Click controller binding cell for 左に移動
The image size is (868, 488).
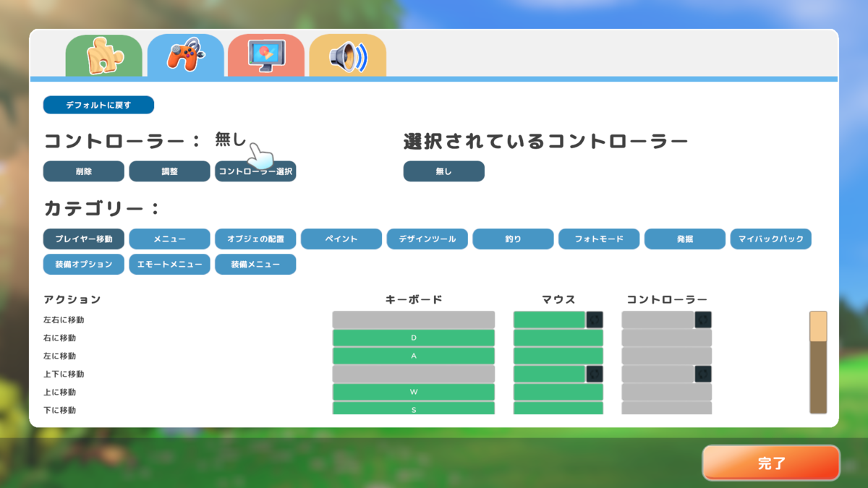(667, 356)
